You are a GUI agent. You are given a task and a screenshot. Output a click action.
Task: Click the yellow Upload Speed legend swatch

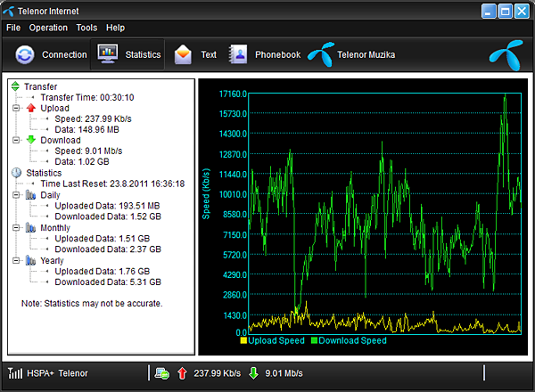[243, 340]
